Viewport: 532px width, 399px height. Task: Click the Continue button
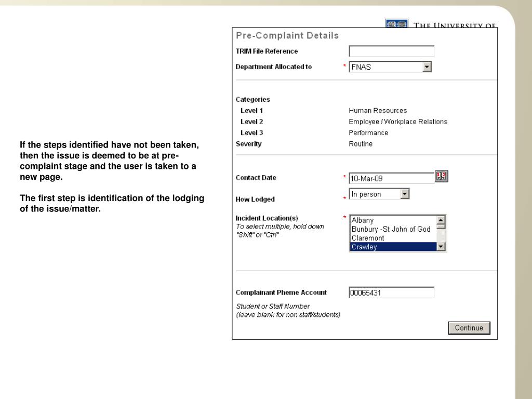469,328
